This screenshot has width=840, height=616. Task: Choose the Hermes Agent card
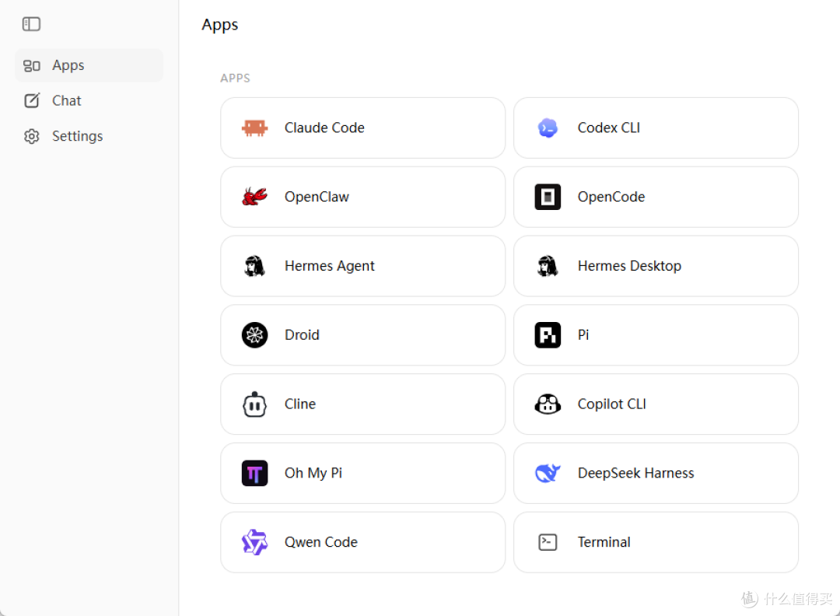click(362, 266)
